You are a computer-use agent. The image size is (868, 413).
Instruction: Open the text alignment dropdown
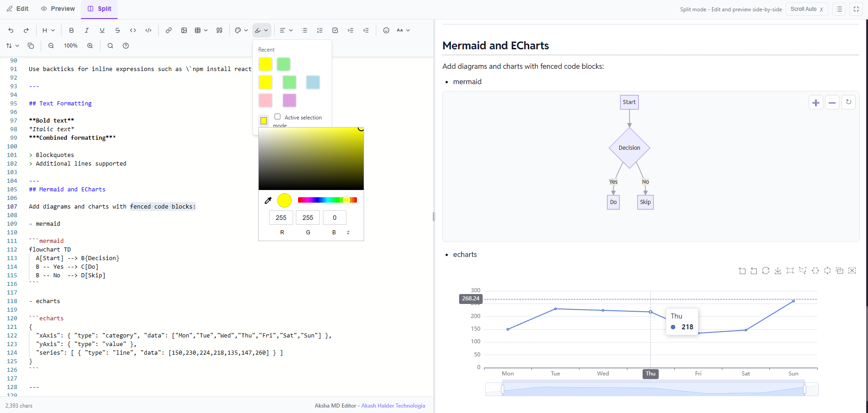pyautogui.click(x=286, y=30)
